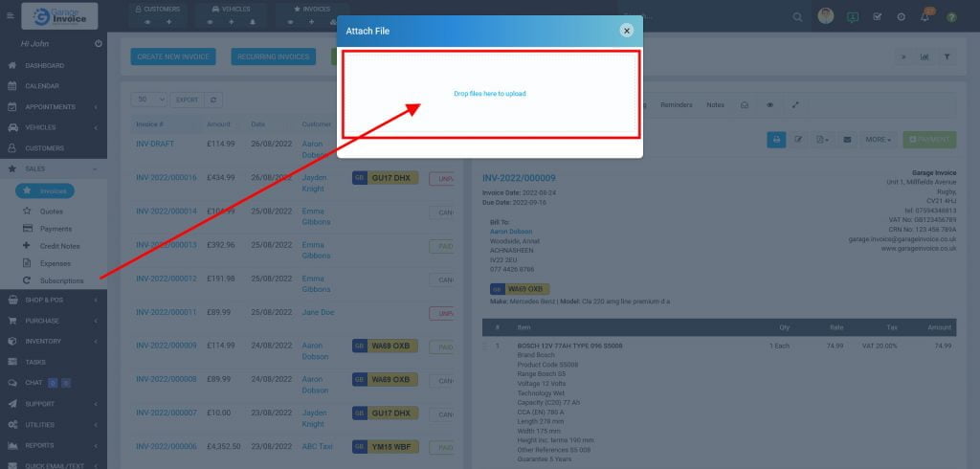Open invoice INV-2022/000016 link
This screenshot has height=469, width=980.
click(x=166, y=177)
